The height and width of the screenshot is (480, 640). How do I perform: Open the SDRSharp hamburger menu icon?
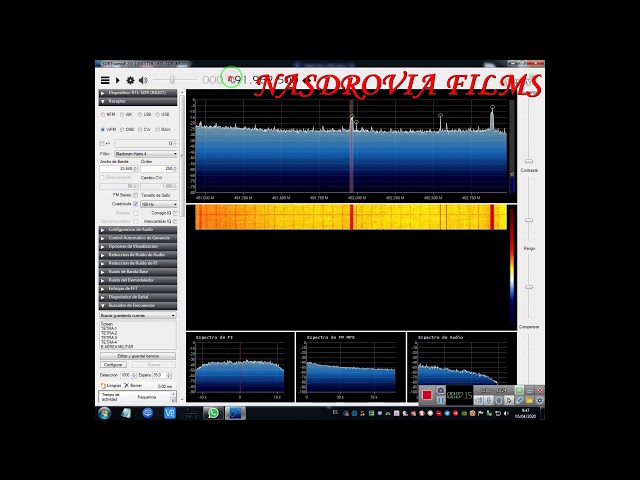pyautogui.click(x=105, y=80)
